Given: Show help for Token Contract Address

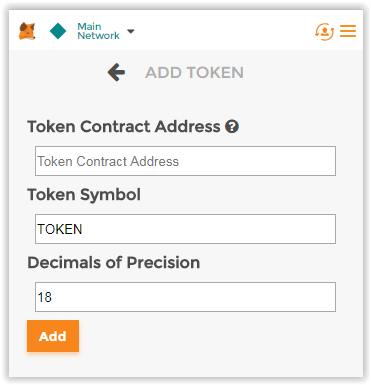Looking at the screenshot, I should click(232, 127).
